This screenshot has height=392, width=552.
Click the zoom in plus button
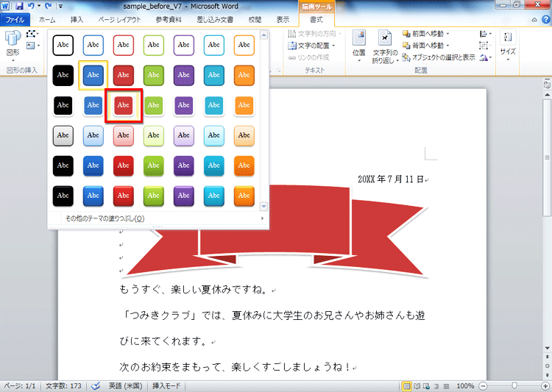(x=546, y=386)
